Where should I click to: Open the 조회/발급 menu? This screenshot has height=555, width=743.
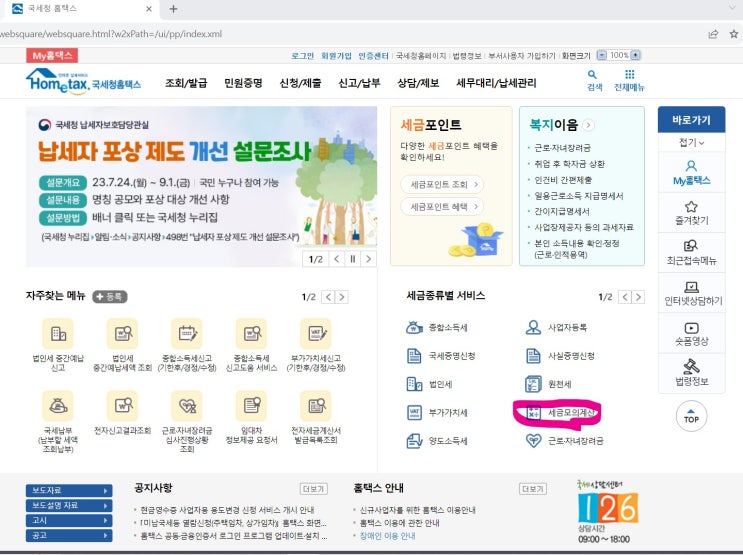pyautogui.click(x=186, y=83)
